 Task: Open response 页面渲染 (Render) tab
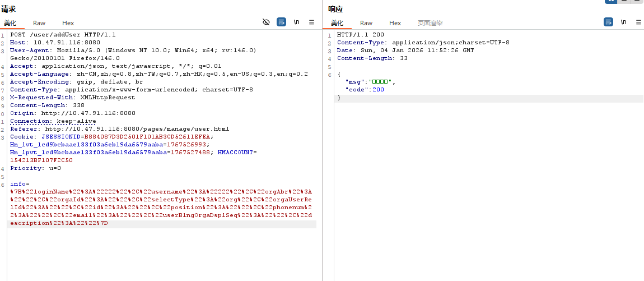tap(430, 23)
